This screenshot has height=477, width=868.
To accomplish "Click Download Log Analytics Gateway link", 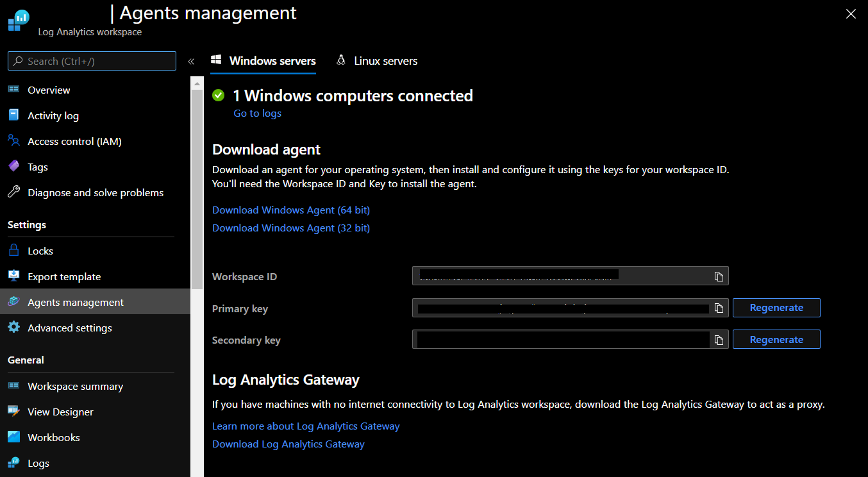I will pyautogui.click(x=288, y=444).
